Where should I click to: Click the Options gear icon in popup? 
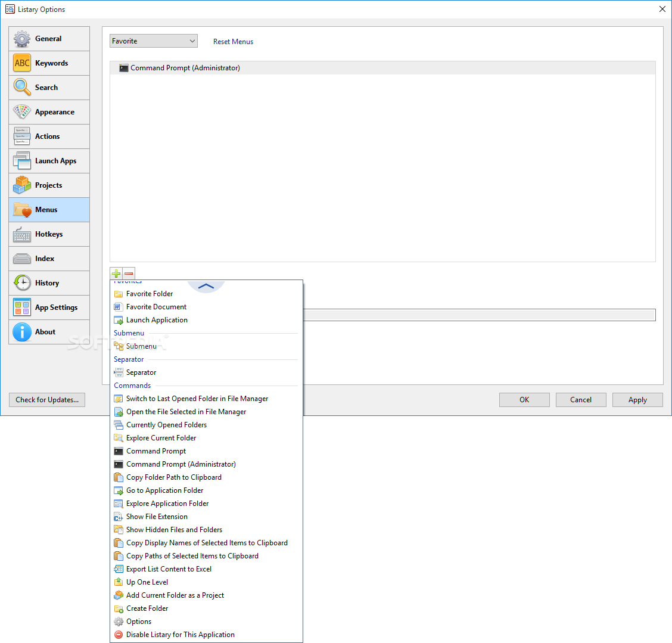[119, 622]
